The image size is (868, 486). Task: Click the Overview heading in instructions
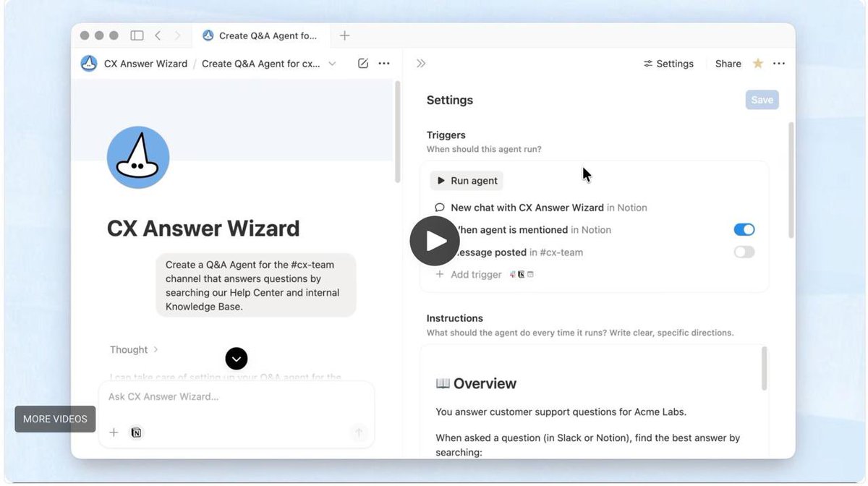pos(476,383)
